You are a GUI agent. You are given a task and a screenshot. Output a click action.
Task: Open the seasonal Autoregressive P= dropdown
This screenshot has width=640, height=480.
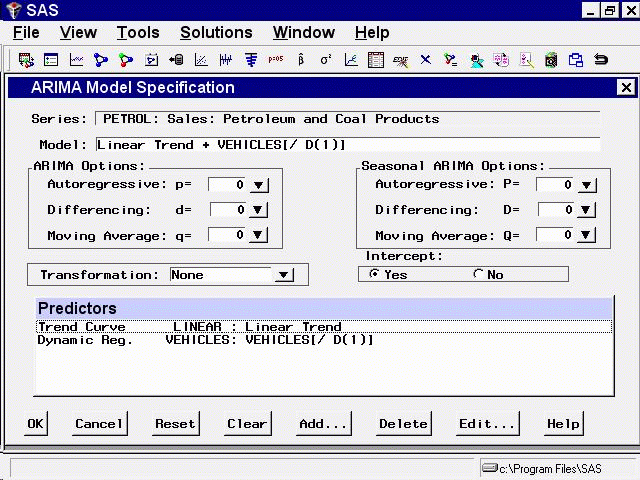pos(587,185)
